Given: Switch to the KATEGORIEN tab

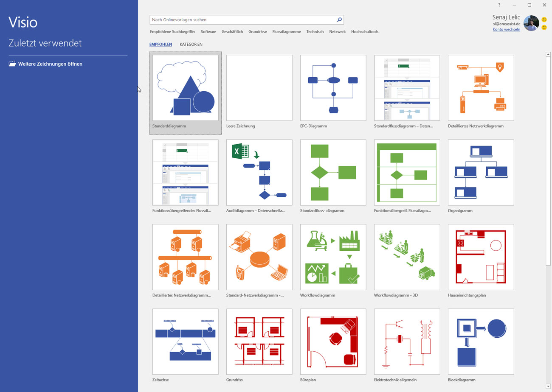Looking at the screenshot, I should [191, 44].
